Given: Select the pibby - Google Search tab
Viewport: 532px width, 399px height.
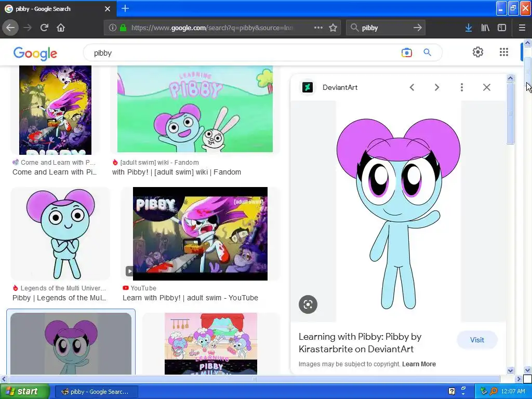Looking at the screenshot, I should [58, 9].
